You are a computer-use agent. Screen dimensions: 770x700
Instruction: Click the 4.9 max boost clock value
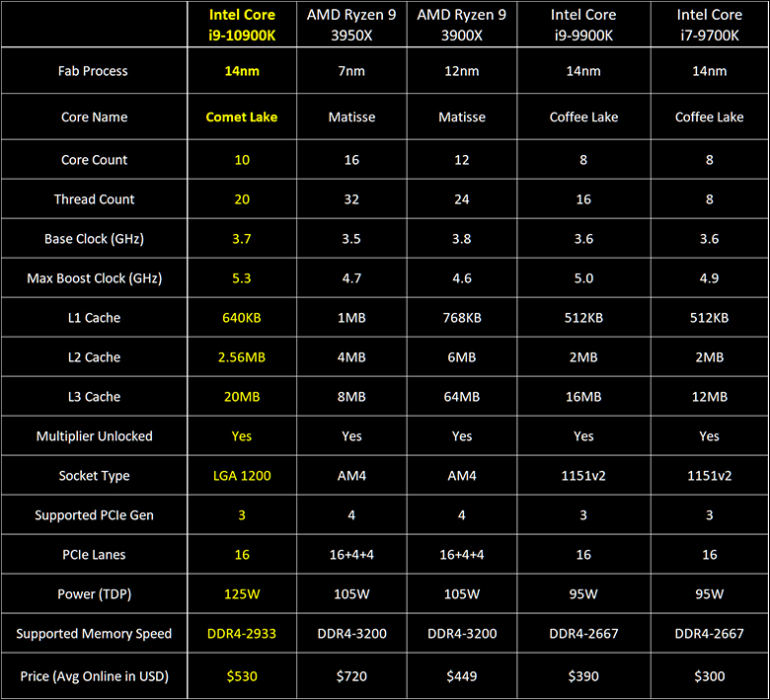tap(710, 278)
